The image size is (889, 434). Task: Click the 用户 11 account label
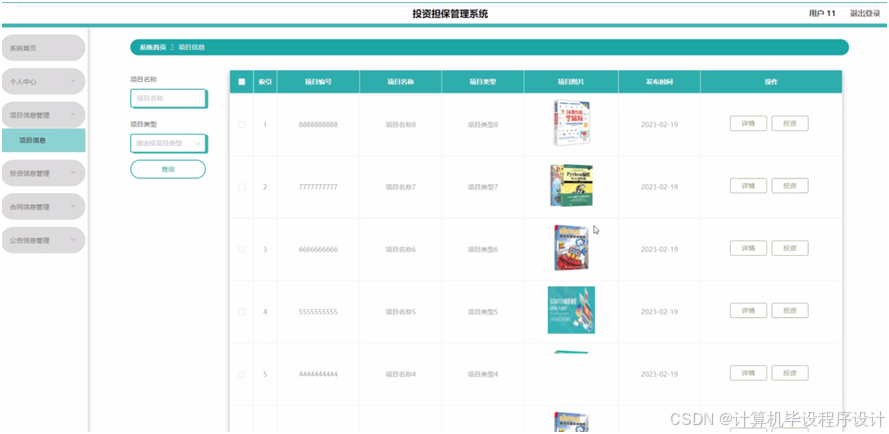click(822, 14)
